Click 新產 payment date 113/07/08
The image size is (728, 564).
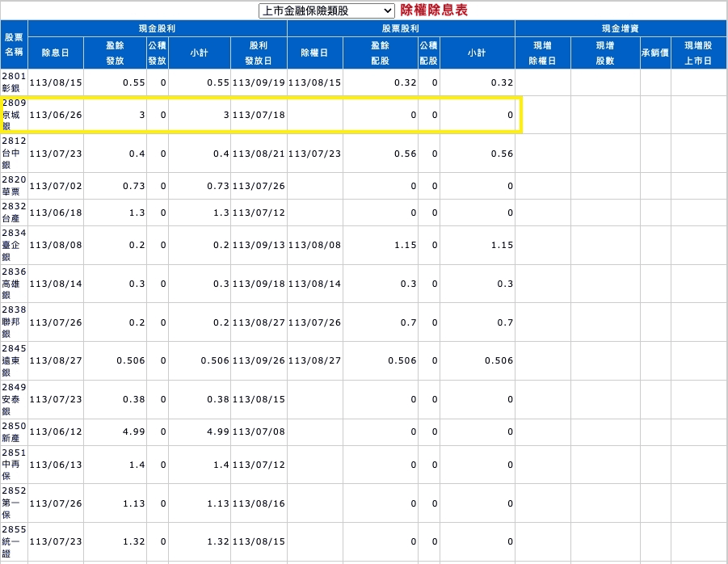[x=259, y=431]
